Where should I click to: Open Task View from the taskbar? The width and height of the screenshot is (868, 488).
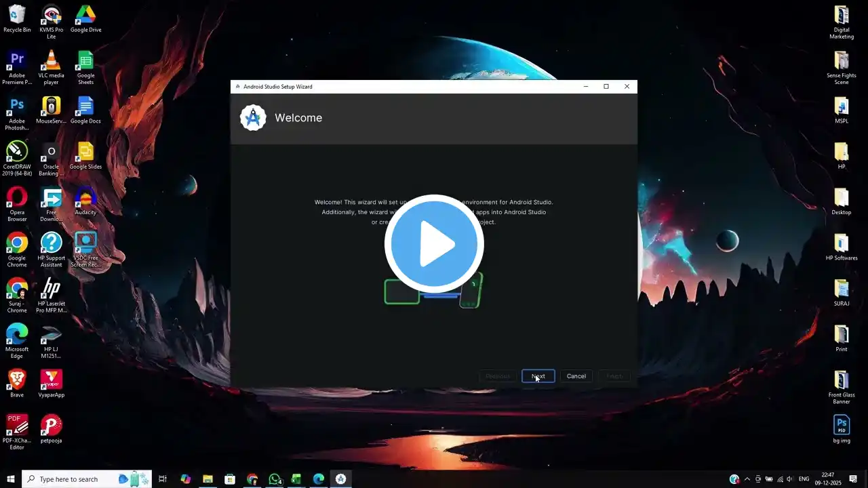tap(163, 479)
